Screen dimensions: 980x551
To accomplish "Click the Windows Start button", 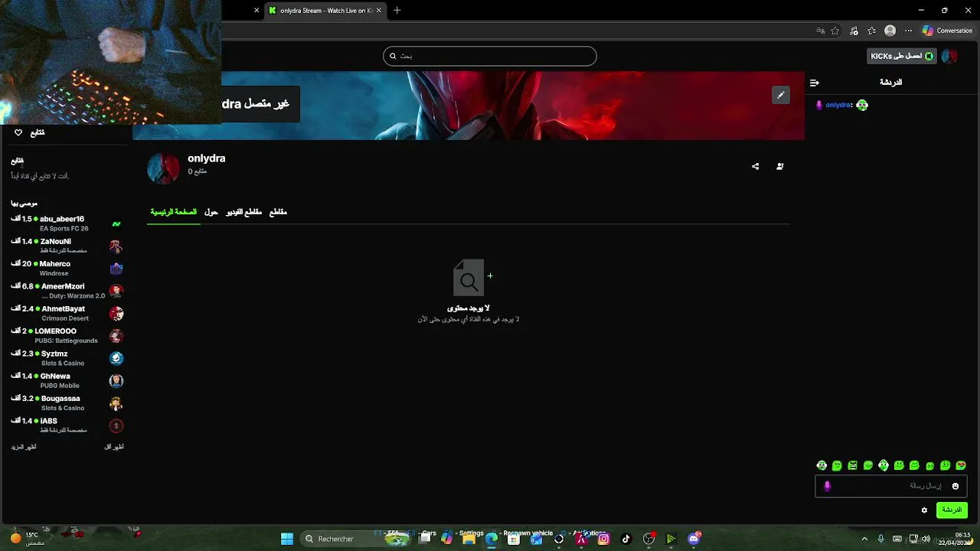I will 287,539.
